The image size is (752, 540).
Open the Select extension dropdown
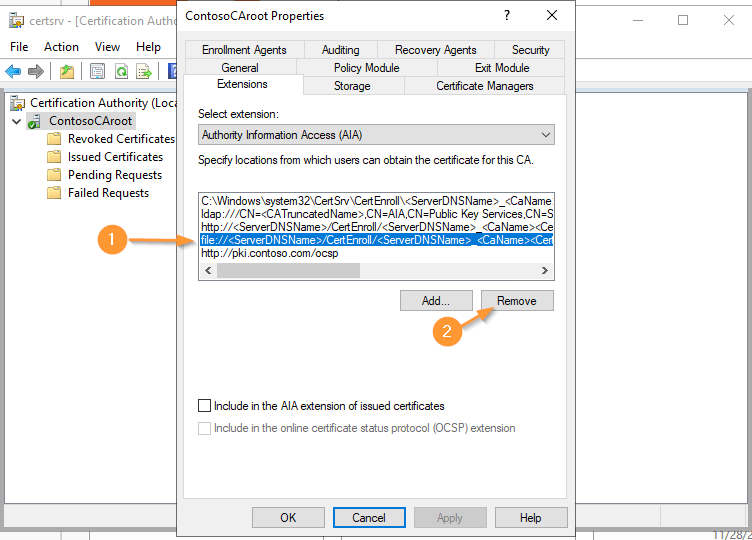point(376,135)
